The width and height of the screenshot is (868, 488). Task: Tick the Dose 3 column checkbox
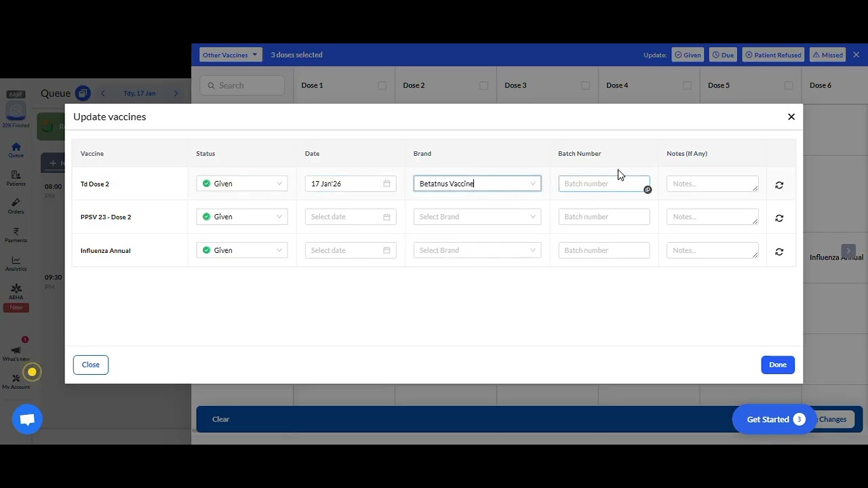pos(585,85)
